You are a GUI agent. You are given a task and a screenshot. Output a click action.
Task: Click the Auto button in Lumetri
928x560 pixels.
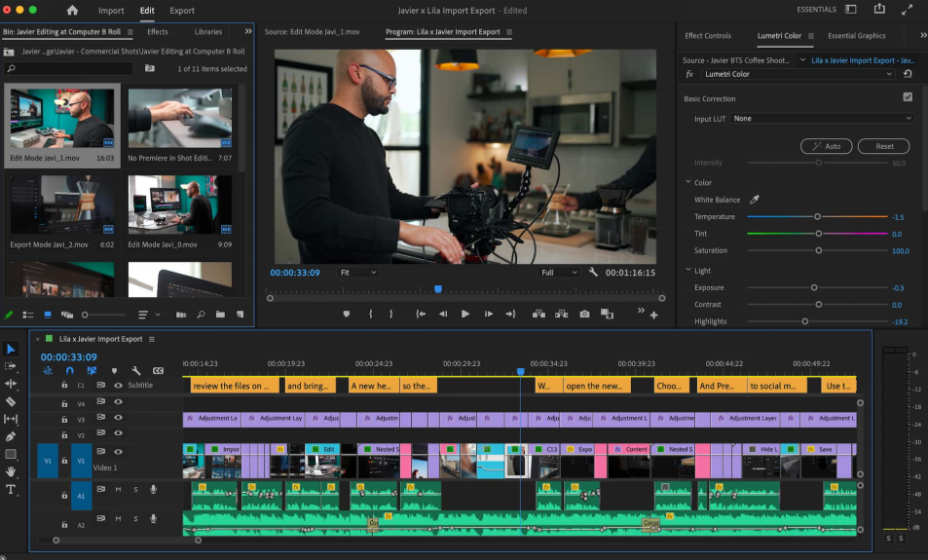pyautogui.click(x=826, y=146)
